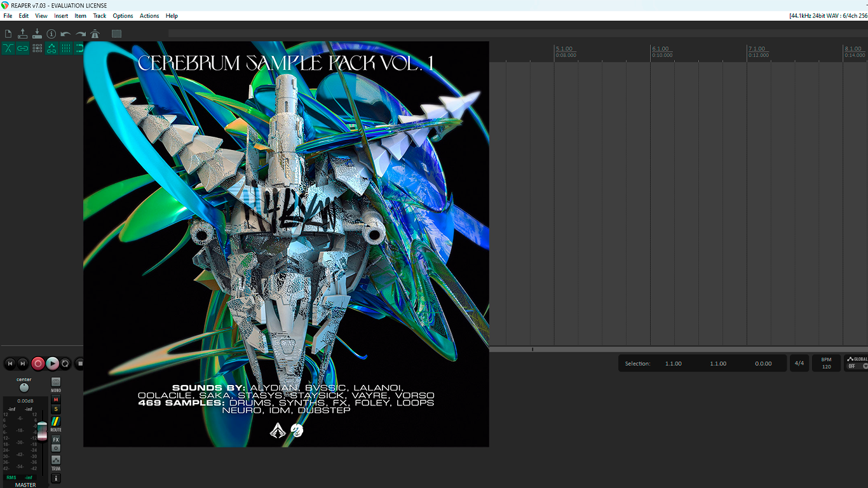Open project using the upload-arrow toolbar icon
This screenshot has height=488, width=868.
tap(23, 34)
